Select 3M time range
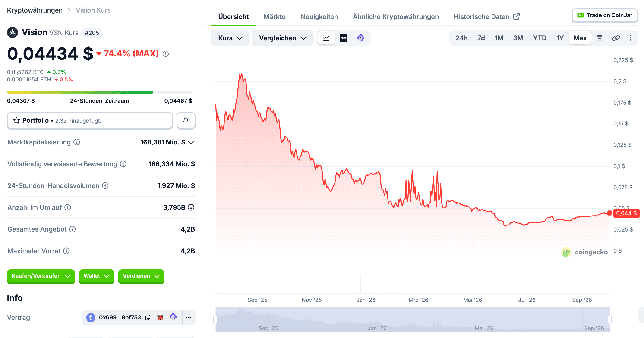The height and width of the screenshot is (338, 644). coord(518,38)
